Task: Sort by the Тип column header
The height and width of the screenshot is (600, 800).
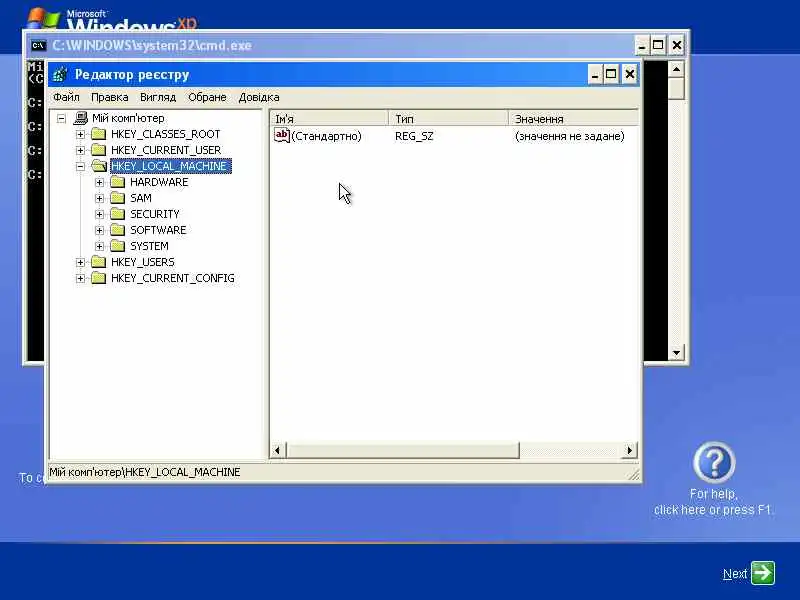Action: [x=448, y=118]
